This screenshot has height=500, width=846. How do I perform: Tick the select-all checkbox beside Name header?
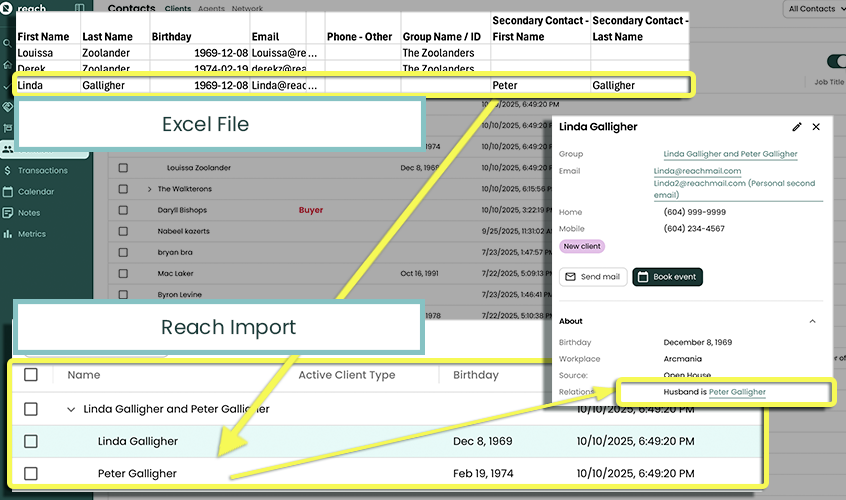[31, 375]
